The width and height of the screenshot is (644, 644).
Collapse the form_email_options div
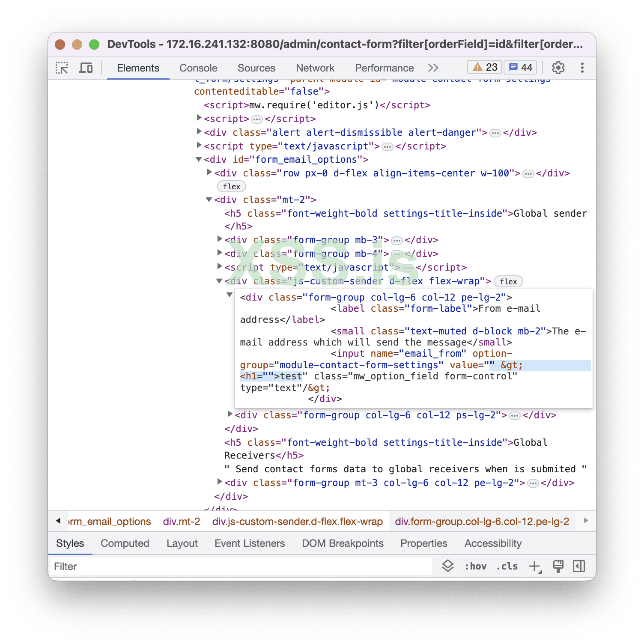199,159
